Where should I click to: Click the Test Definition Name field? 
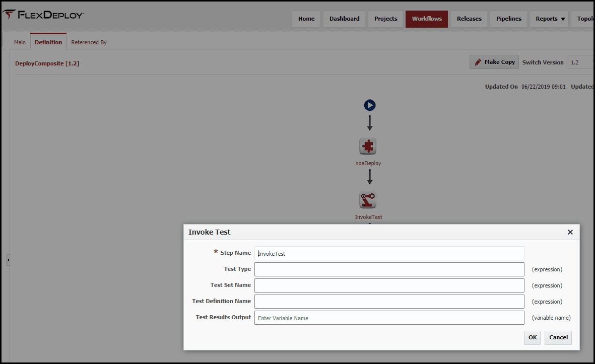coord(389,302)
